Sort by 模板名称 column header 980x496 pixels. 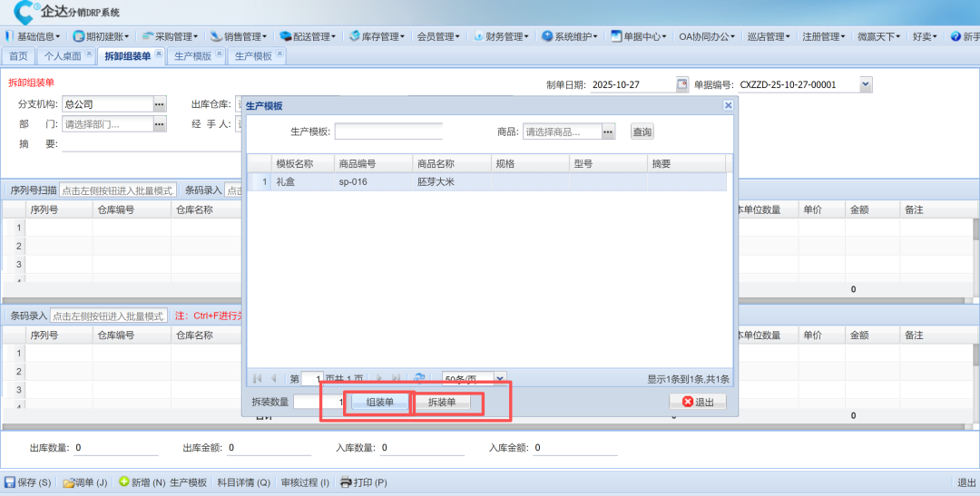pyautogui.click(x=302, y=163)
